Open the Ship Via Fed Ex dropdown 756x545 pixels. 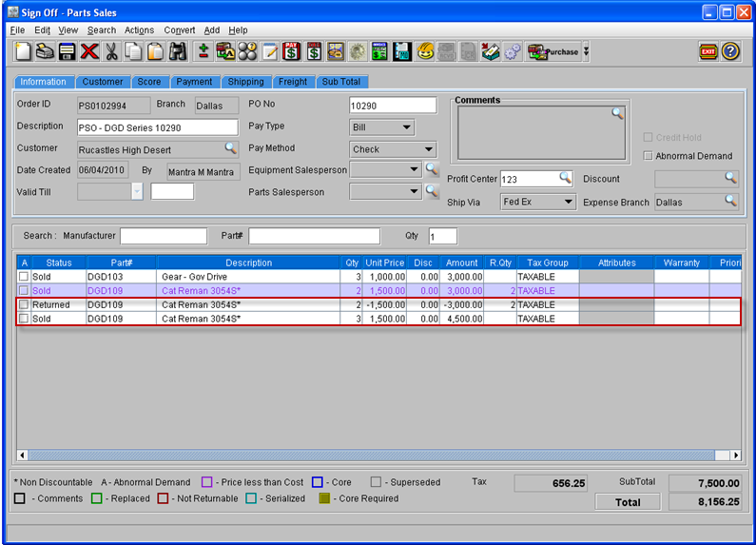569,202
